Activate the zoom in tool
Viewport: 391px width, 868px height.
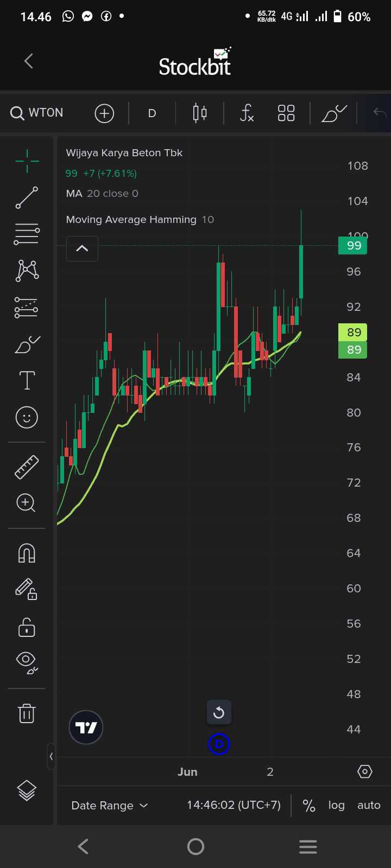tap(26, 503)
